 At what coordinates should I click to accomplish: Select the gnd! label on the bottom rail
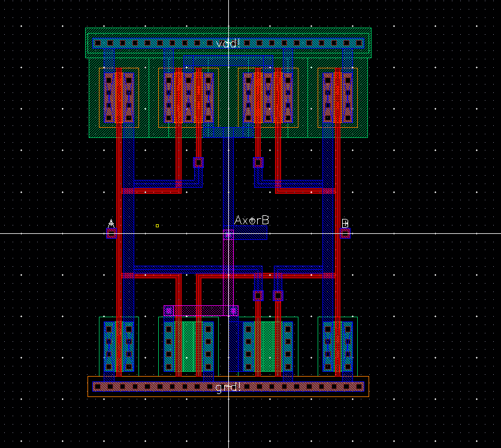click(x=228, y=387)
